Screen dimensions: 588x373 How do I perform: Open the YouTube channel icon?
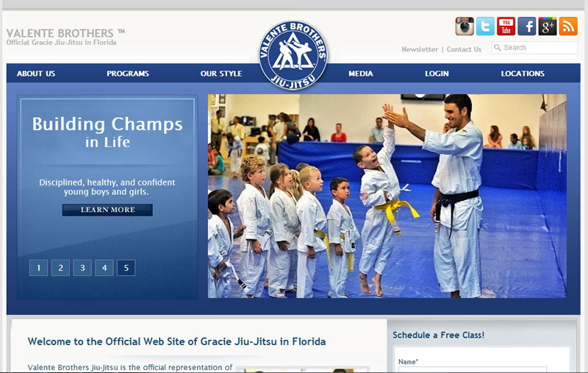coord(506,26)
